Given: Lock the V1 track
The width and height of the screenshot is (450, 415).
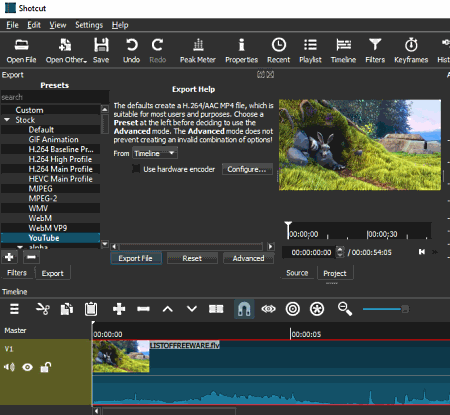Looking at the screenshot, I should tap(46, 367).
